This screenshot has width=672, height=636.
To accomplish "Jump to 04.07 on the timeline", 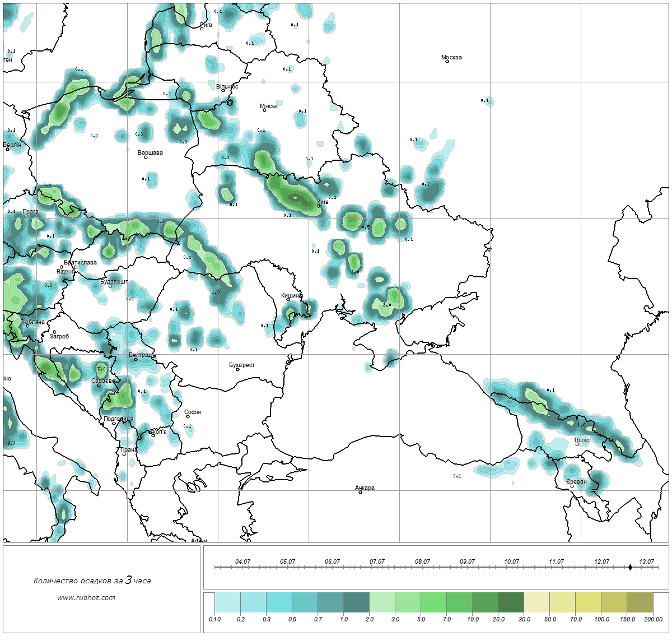I will click(242, 561).
